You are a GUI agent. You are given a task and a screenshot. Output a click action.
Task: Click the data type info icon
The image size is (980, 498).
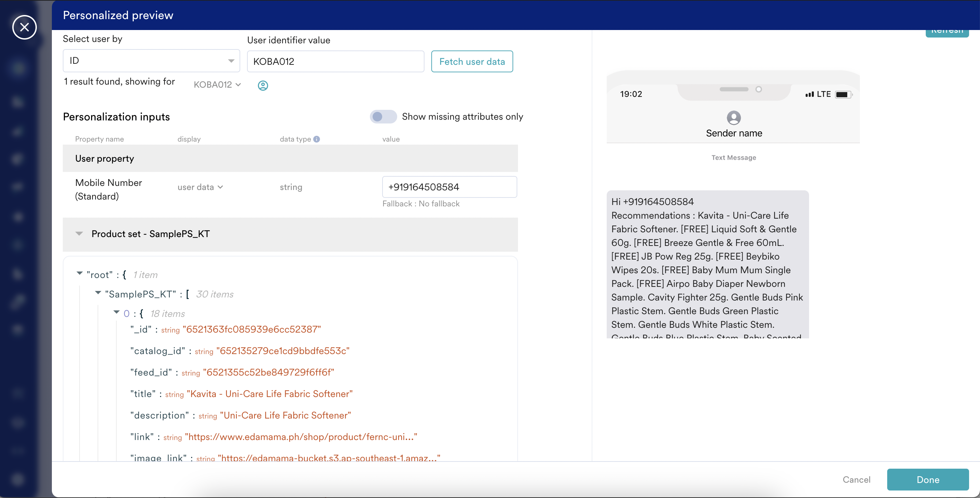(x=317, y=139)
